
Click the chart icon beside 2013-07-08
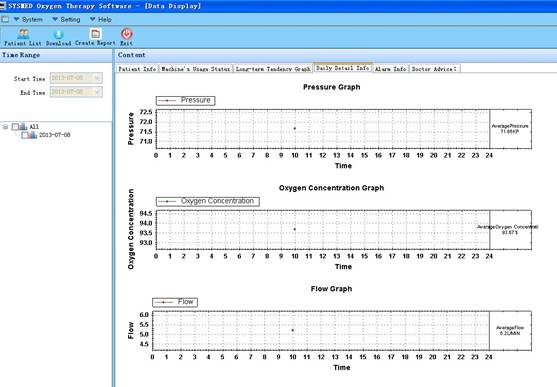coord(33,135)
